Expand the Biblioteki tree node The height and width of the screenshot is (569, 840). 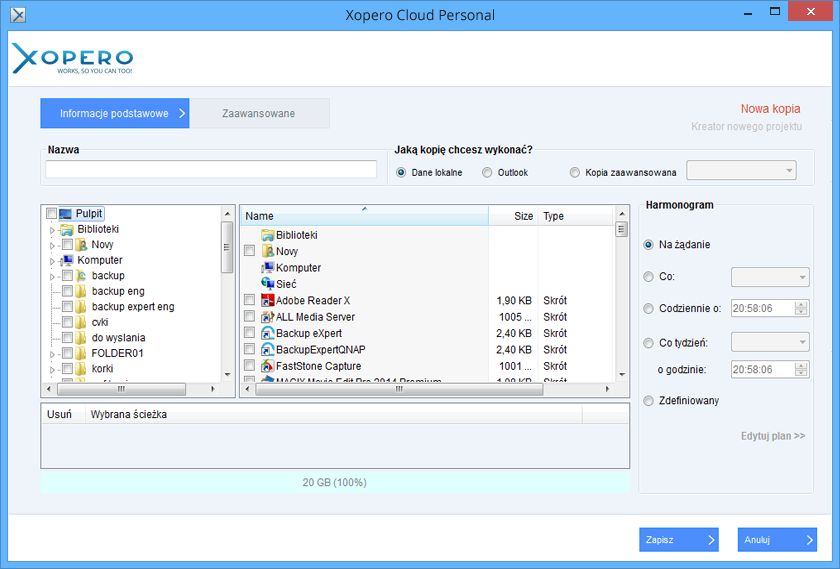click(52, 230)
